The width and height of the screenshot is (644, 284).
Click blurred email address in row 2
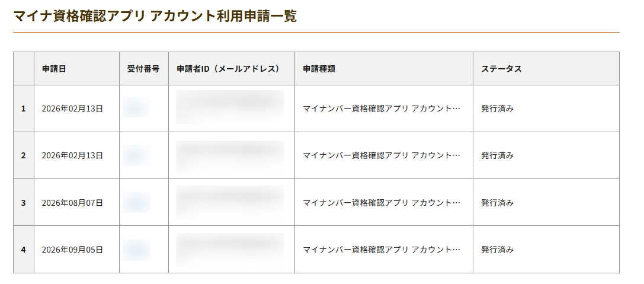point(230,157)
